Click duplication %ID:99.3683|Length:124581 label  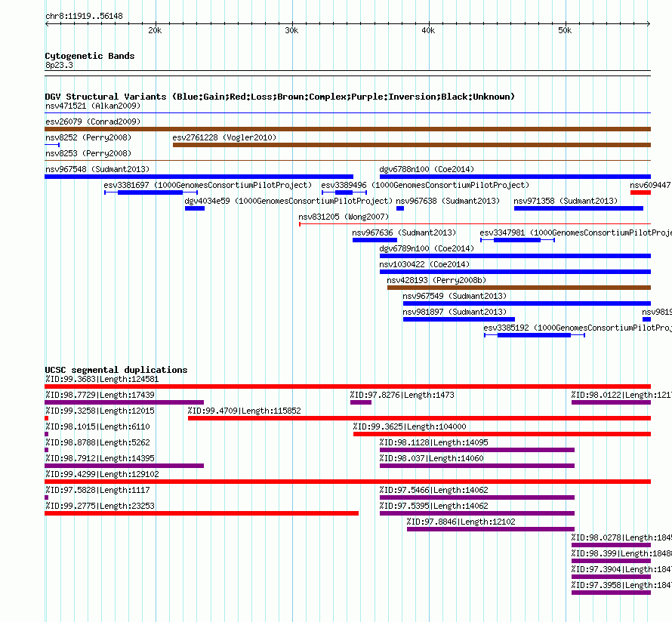[x=102, y=379]
